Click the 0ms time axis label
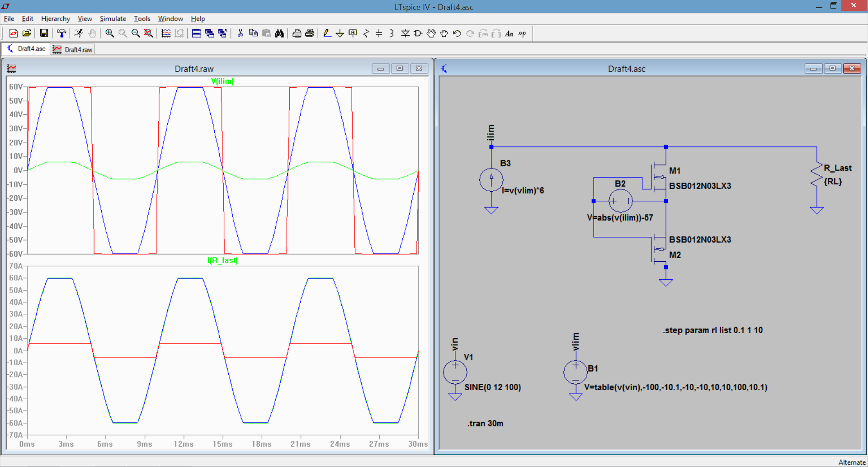Viewport: 868px width, 467px height. point(27,444)
